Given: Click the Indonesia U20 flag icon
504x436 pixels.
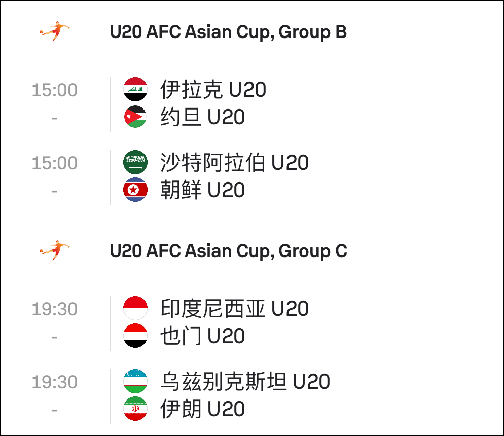Looking at the screenshot, I should pyautogui.click(x=135, y=308).
